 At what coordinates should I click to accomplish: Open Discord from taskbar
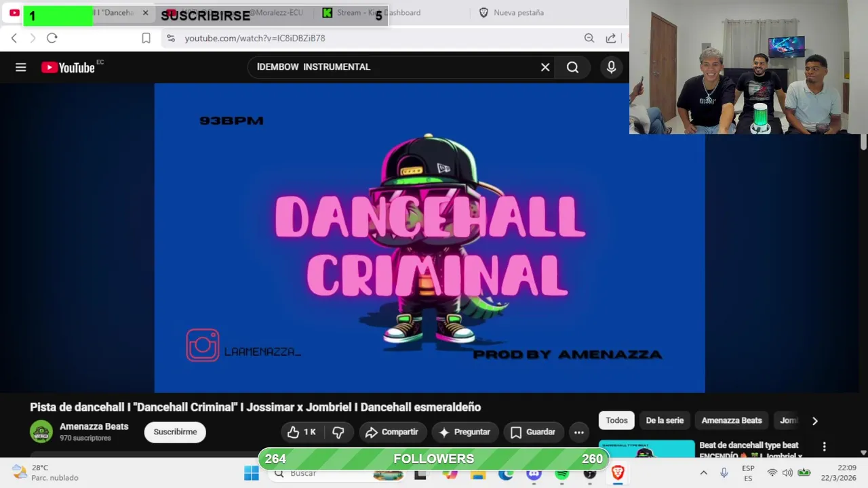[x=534, y=473]
